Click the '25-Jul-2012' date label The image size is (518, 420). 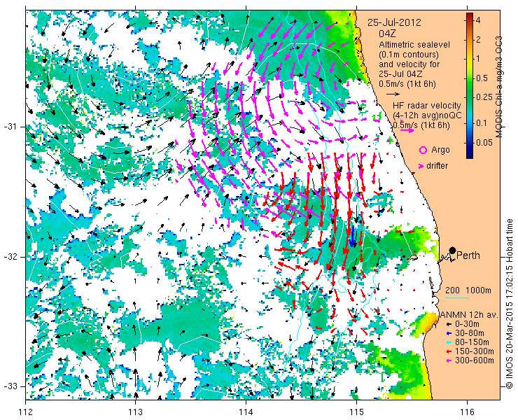point(394,22)
